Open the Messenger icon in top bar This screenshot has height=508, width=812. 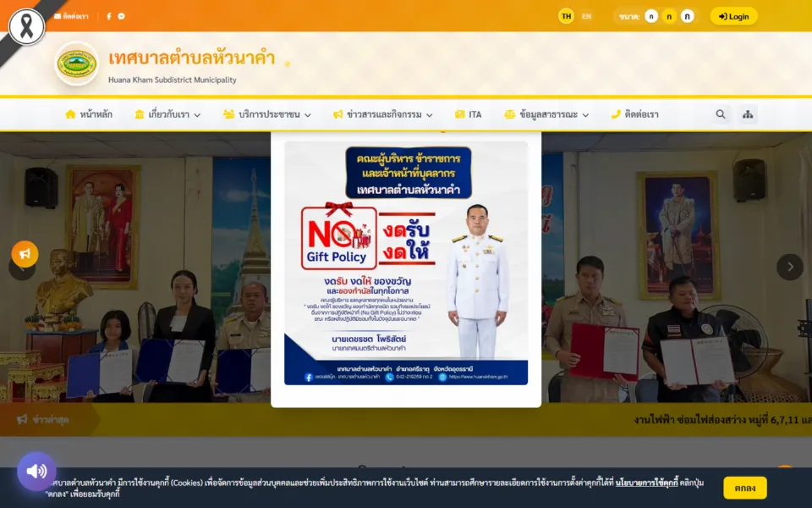pyautogui.click(x=121, y=16)
